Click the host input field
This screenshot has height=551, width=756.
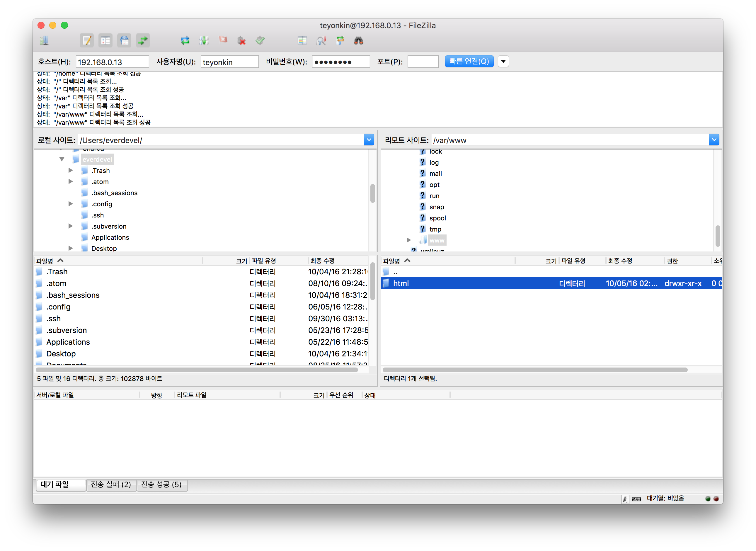[113, 62]
